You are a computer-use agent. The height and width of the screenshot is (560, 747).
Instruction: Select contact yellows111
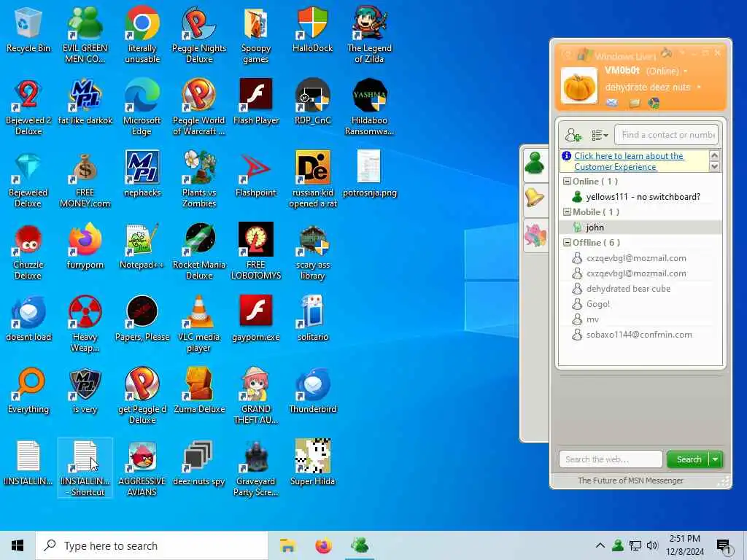point(640,197)
